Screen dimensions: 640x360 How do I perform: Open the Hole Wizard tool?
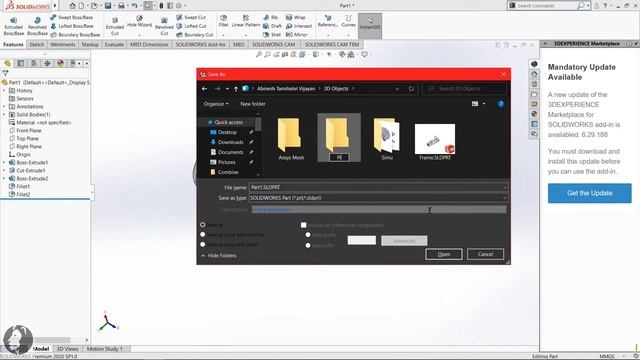pos(140,22)
